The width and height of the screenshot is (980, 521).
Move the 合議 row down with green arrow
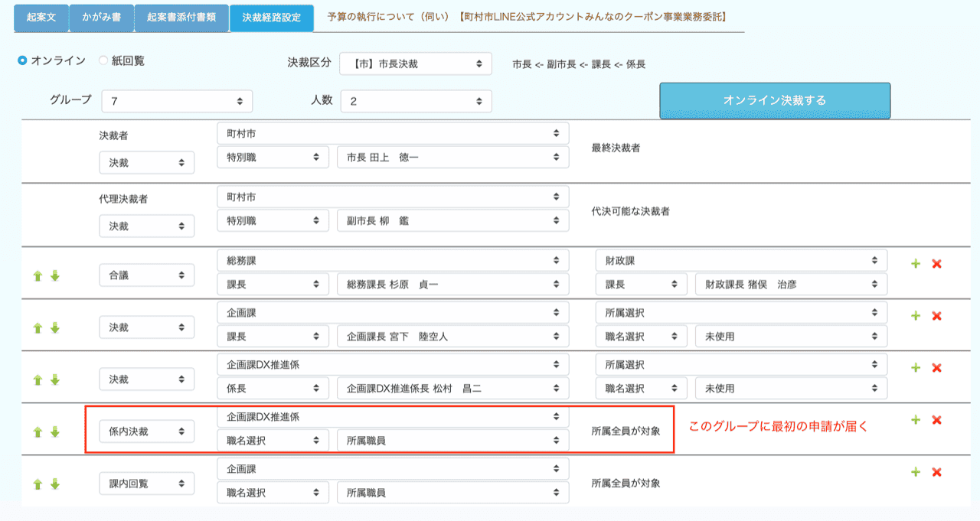point(54,275)
